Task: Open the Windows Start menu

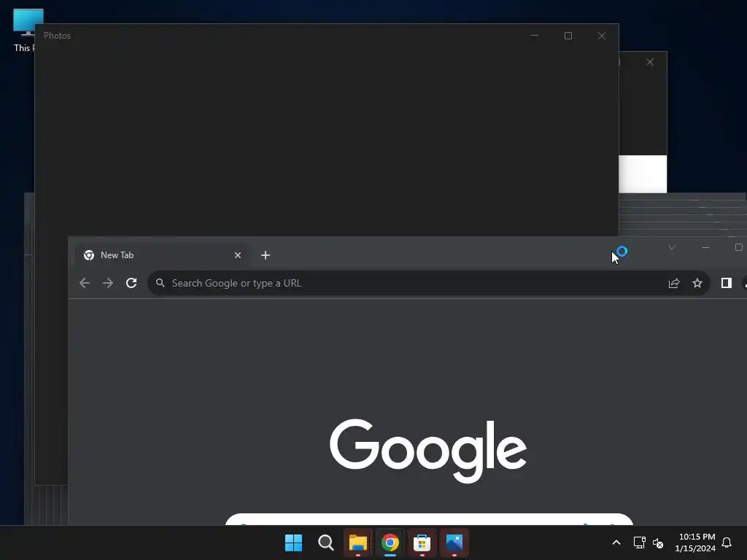Action: (293, 542)
